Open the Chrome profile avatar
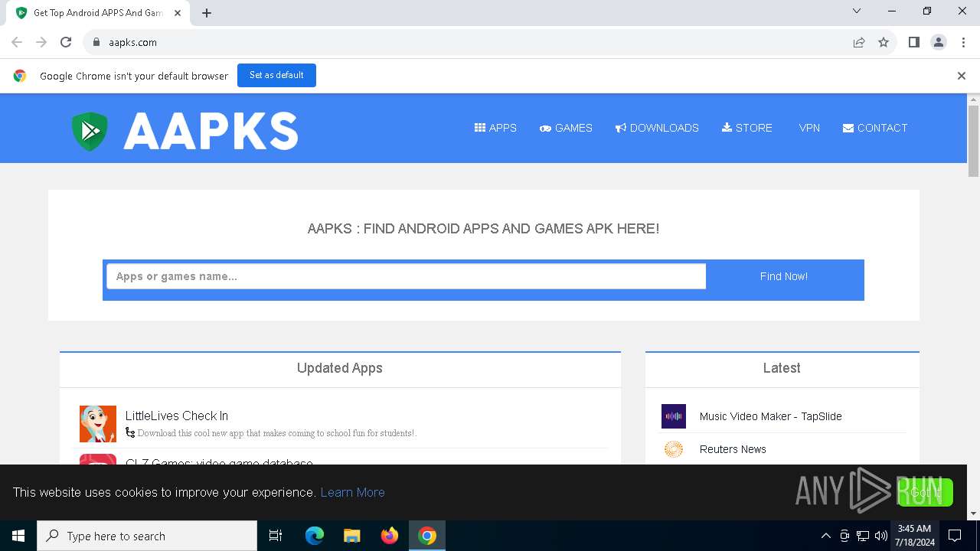The height and width of the screenshot is (551, 980). (x=939, y=42)
